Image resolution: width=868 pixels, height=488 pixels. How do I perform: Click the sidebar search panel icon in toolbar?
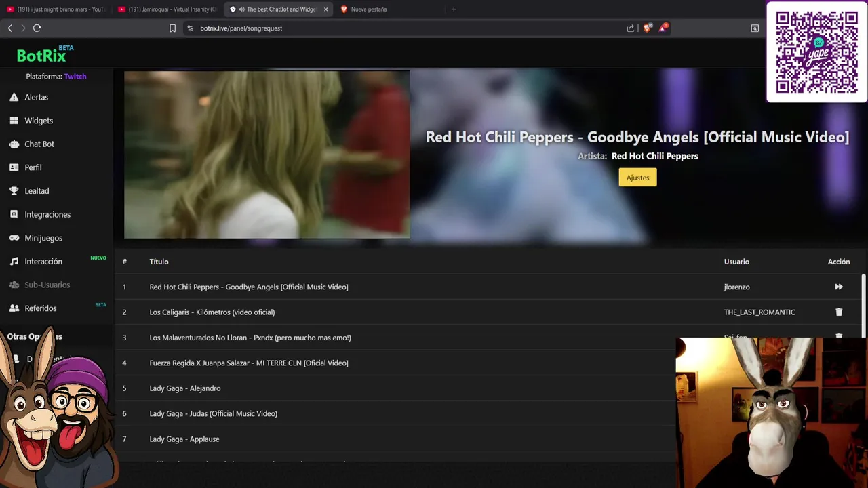click(x=755, y=28)
